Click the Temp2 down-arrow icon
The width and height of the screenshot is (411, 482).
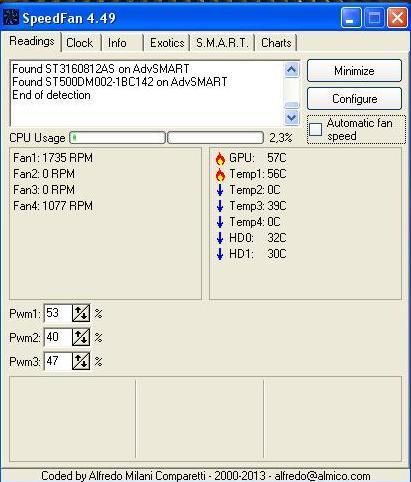coord(220,190)
